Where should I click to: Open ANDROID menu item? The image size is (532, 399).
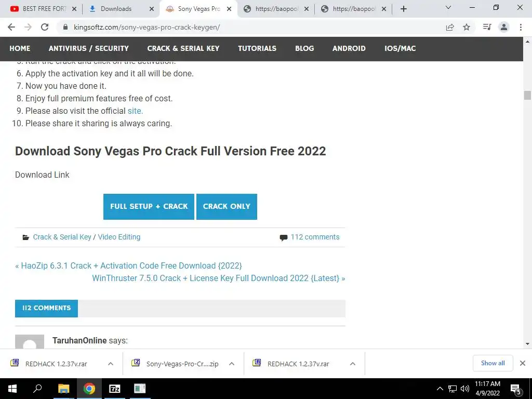(x=349, y=48)
